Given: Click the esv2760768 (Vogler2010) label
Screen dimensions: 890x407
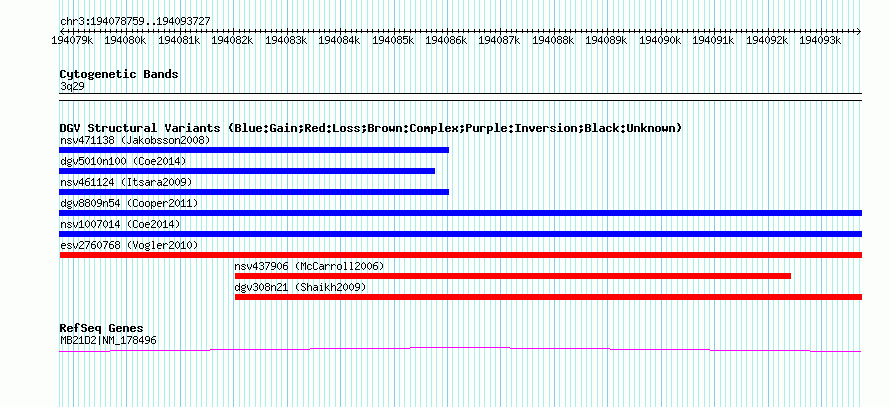Looking at the screenshot, I should (x=129, y=245).
